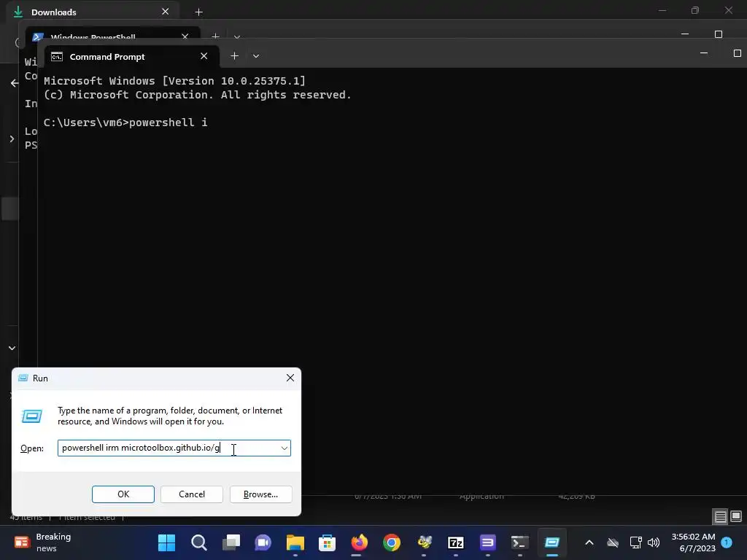Add a new tab in Command Prompt window
Image resolution: width=747 pixels, height=560 pixels.
[234, 56]
